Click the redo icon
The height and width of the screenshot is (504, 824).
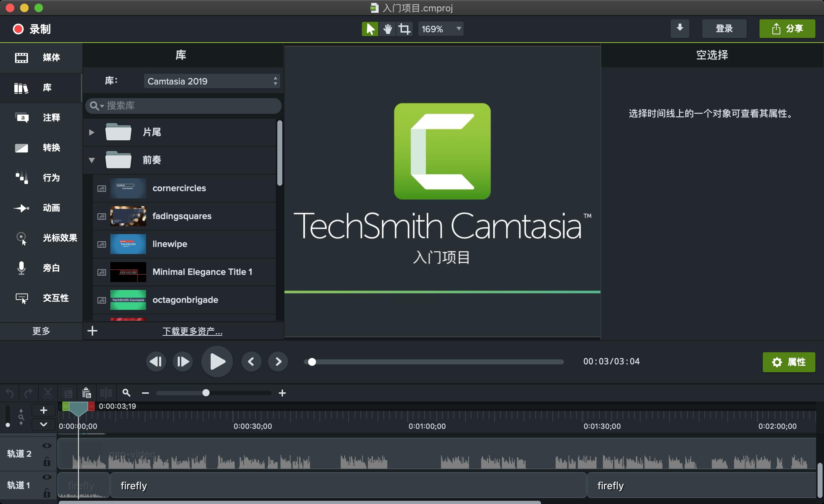pos(29,393)
